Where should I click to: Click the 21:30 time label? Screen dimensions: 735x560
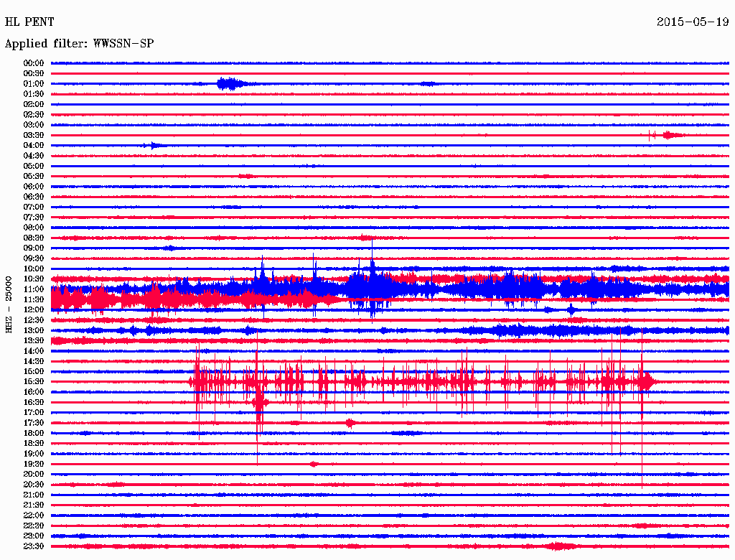pyautogui.click(x=34, y=505)
